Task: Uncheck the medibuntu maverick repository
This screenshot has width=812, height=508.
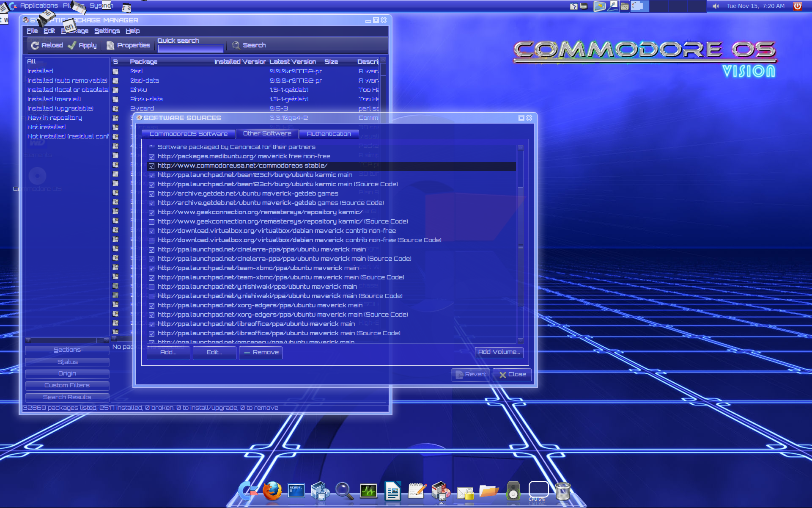Action: 152,157
